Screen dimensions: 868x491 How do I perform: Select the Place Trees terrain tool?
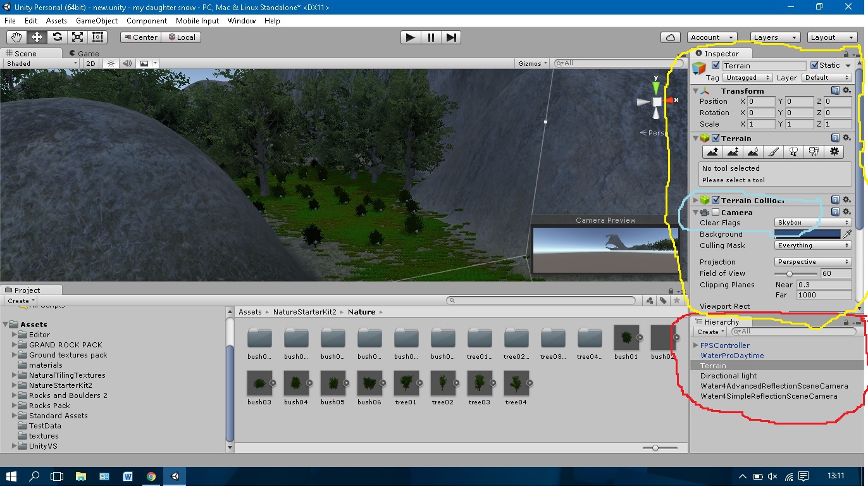(x=793, y=152)
